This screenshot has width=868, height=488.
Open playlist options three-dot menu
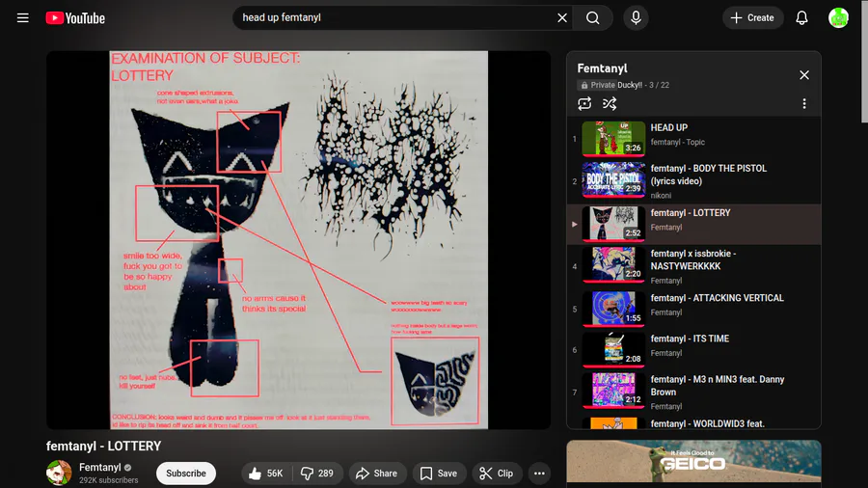[x=803, y=103]
